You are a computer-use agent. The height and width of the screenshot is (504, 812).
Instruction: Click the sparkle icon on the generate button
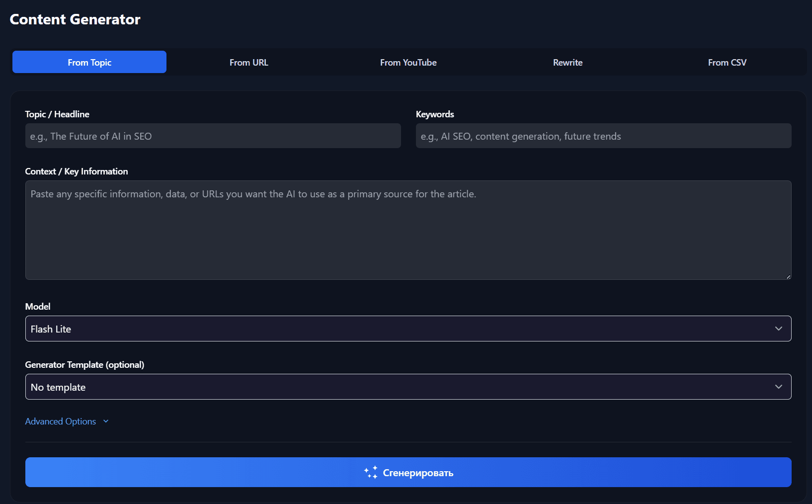pyautogui.click(x=370, y=472)
